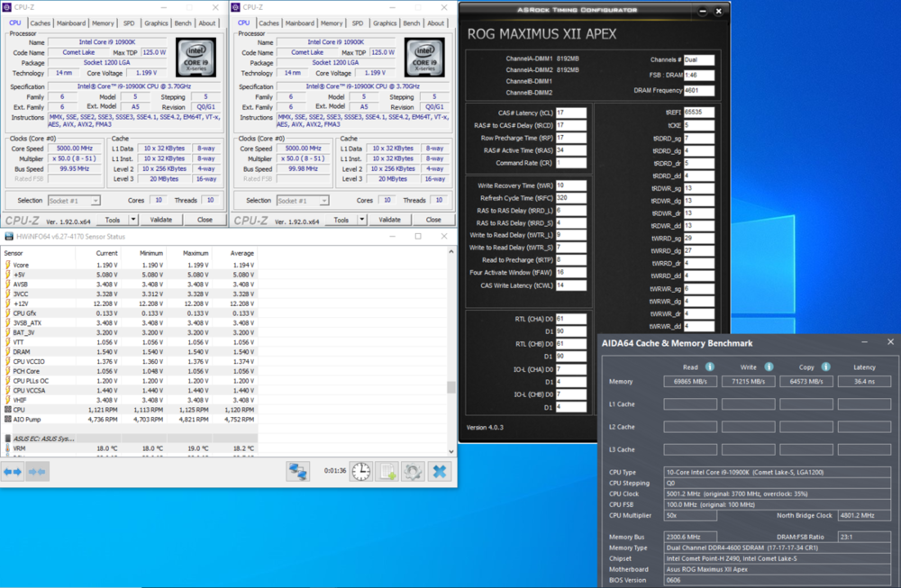Click Refresh Cycle Time (tRFC) field
Image resolution: width=901 pixels, height=588 pixels.
[571, 197]
